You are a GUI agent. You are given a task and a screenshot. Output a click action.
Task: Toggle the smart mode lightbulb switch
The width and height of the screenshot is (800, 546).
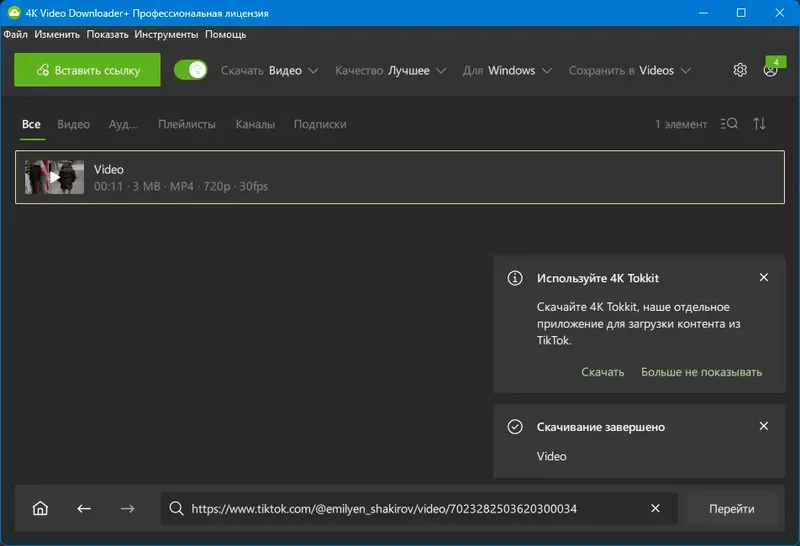(x=190, y=70)
